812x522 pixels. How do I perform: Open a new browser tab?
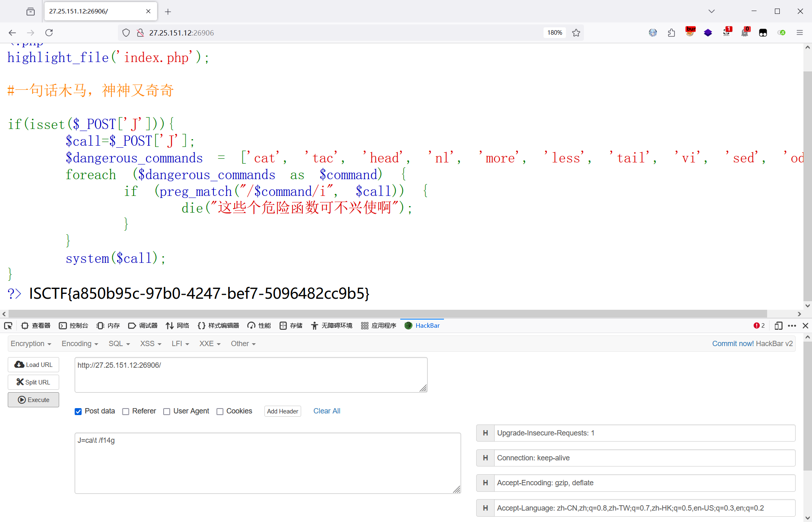168,11
